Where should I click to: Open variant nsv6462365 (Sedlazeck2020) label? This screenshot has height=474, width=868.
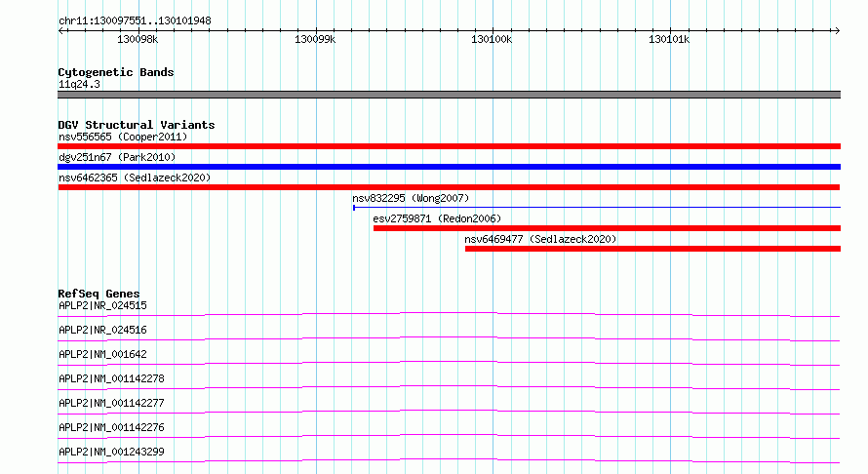click(135, 178)
